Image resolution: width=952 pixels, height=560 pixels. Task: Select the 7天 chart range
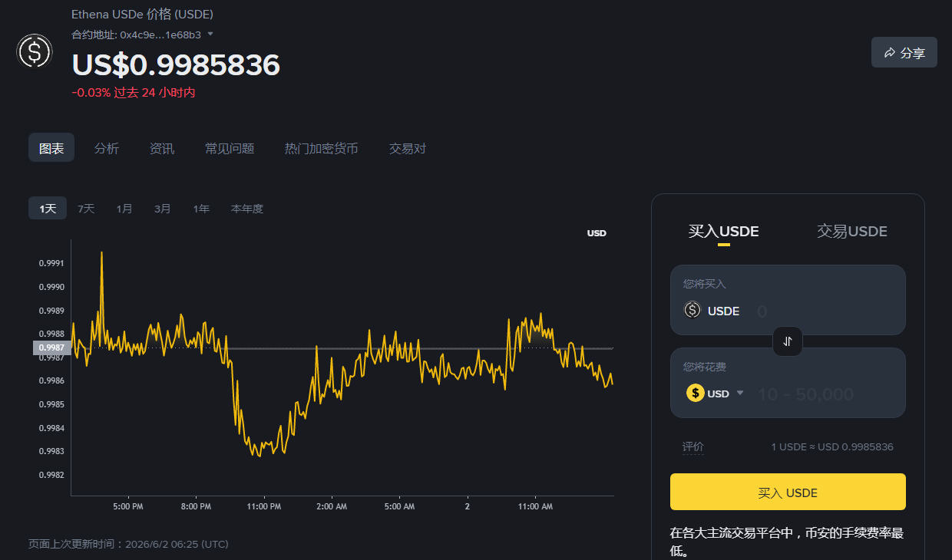click(86, 208)
